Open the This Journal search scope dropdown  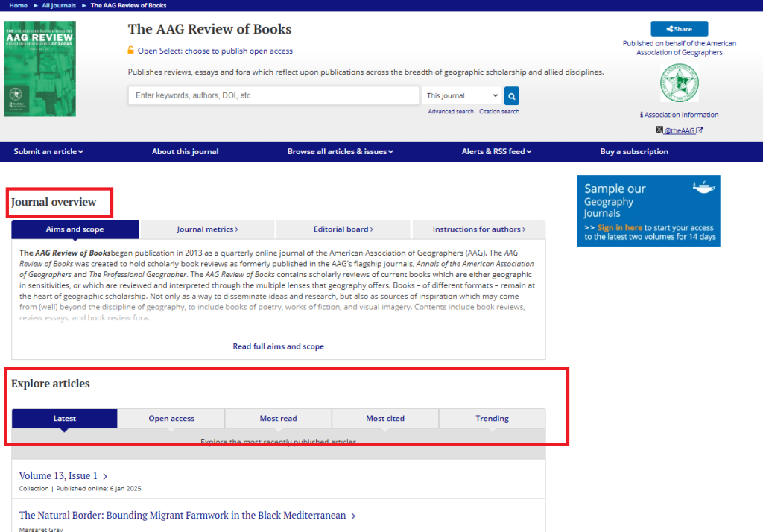(463, 95)
